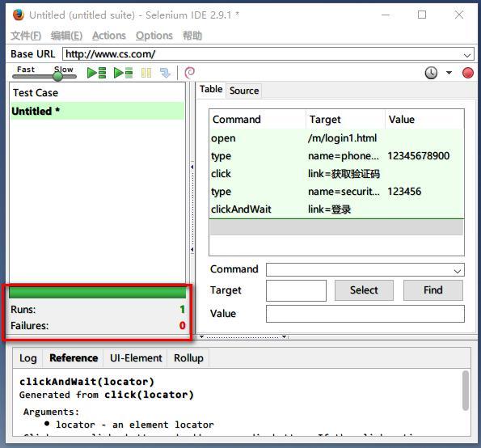Open the Actions menu
The image size is (481, 448).
[109, 36]
